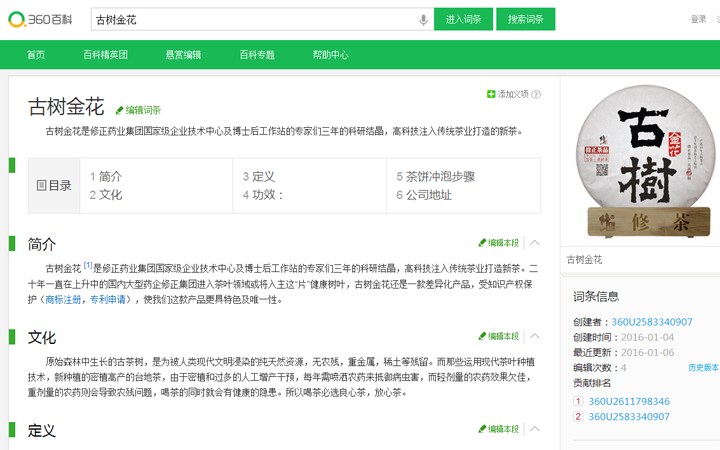Open the 古树 tea cake image

tap(647, 162)
